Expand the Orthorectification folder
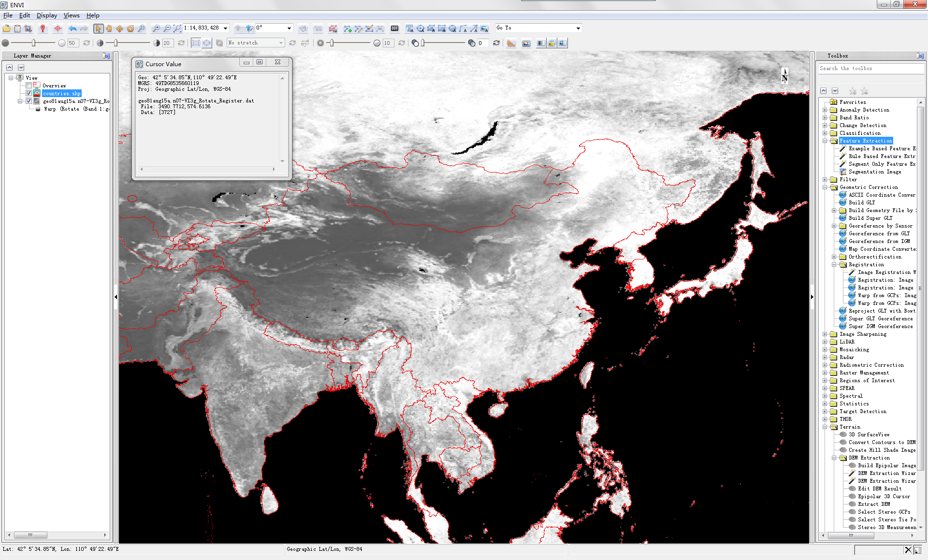 [x=834, y=257]
